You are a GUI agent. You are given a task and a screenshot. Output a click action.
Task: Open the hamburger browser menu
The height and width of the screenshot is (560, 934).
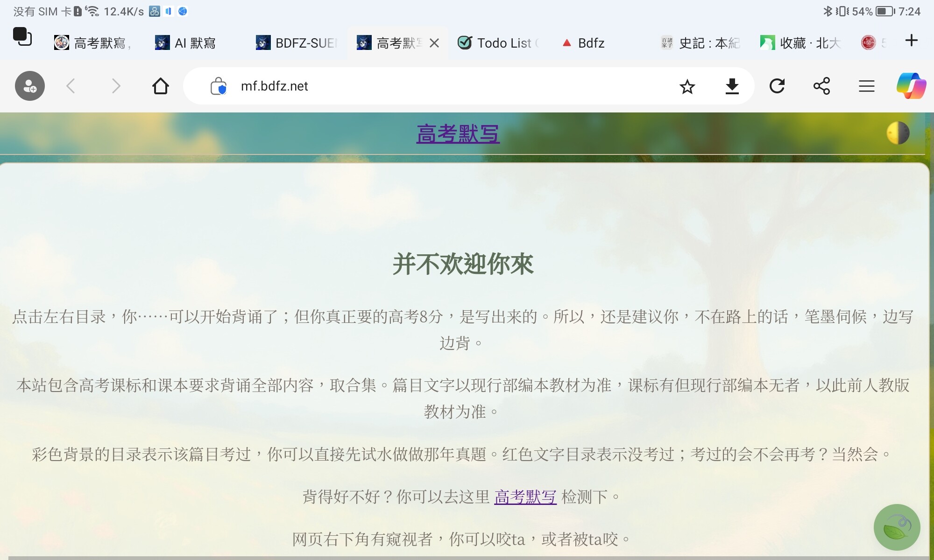pos(866,86)
